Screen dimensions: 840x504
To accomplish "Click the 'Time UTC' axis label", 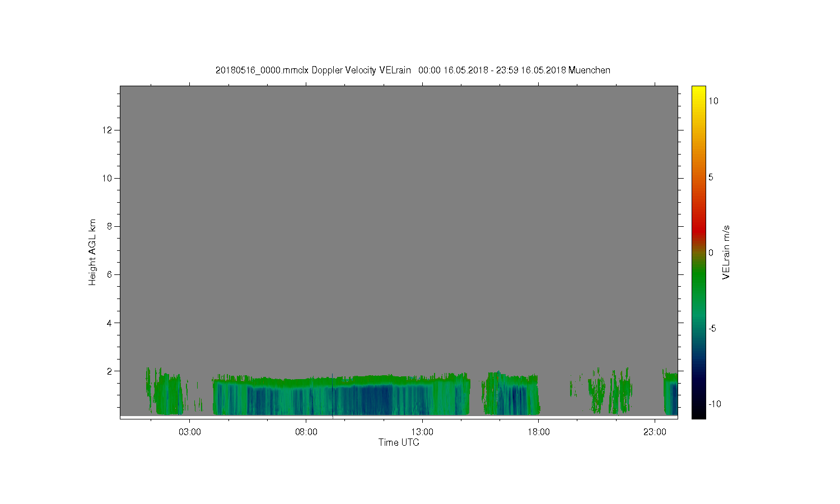I will [399, 442].
